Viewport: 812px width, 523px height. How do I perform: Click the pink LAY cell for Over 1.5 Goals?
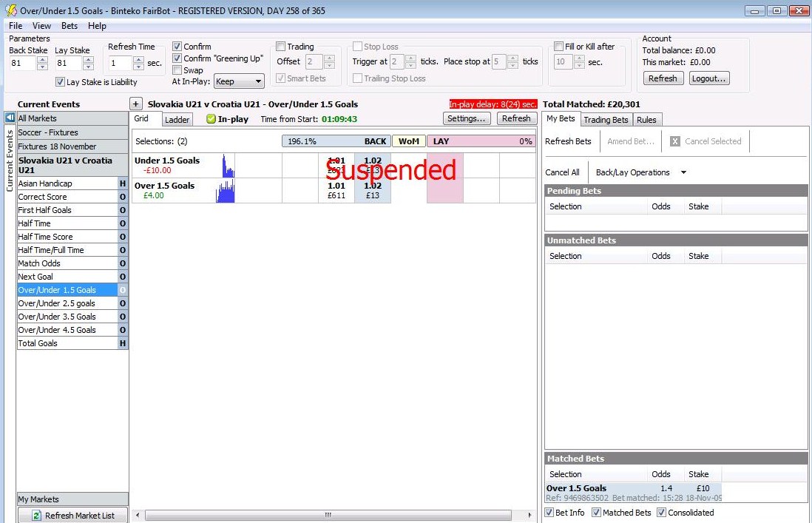[445, 191]
